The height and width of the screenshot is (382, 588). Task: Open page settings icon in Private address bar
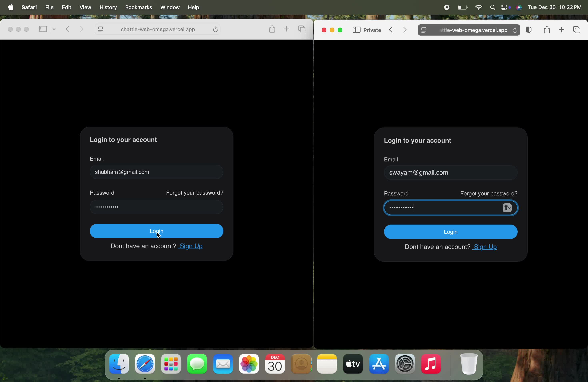(x=424, y=30)
